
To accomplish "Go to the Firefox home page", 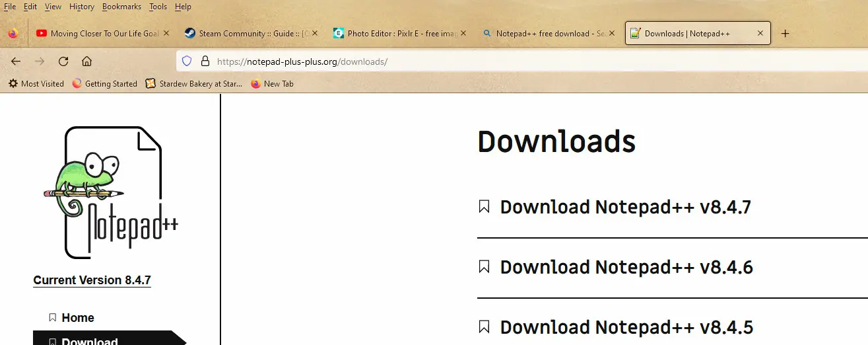I will click(x=86, y=61).
